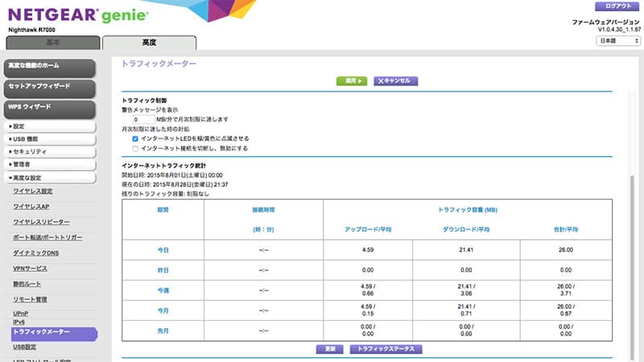Enable the インターネットLED blink checkbox
Image resolution: width=644 pixels, height=362 pixels.
135,138
